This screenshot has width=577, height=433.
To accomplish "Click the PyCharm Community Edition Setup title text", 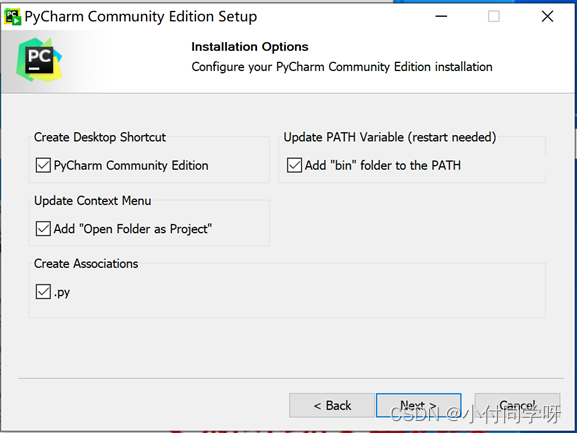I will tap(141, 17).
